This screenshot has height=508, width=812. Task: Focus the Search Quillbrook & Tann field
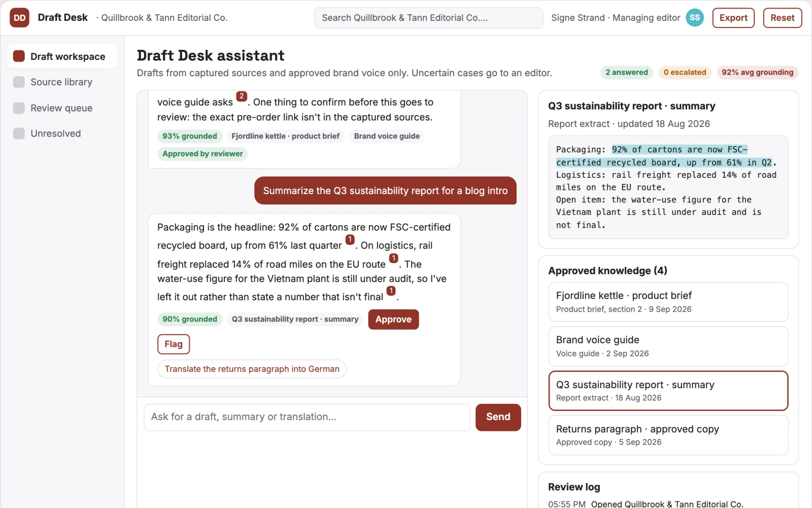[x=428, y=18]
